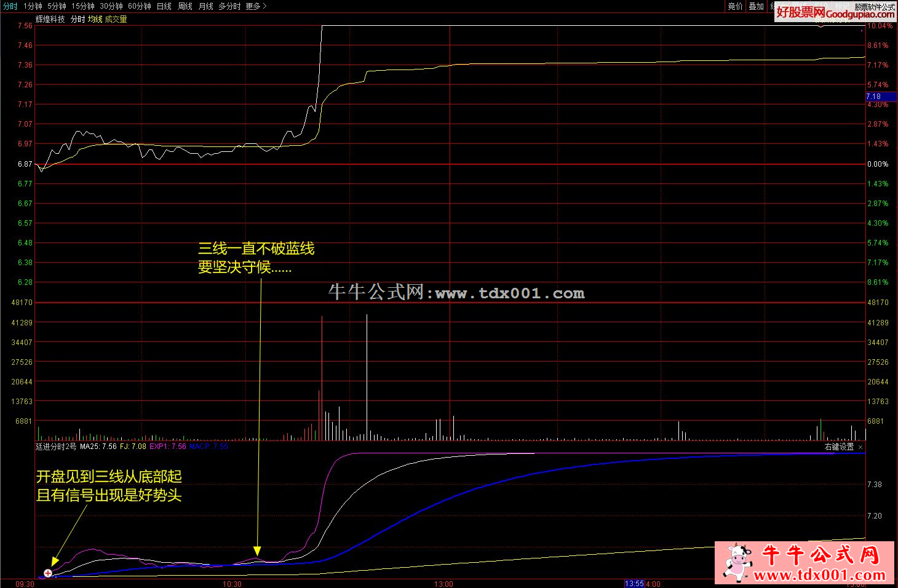898x588 pixels.
Task: Open the 日线 daily chart tab
Action: [x=164, y=6]
